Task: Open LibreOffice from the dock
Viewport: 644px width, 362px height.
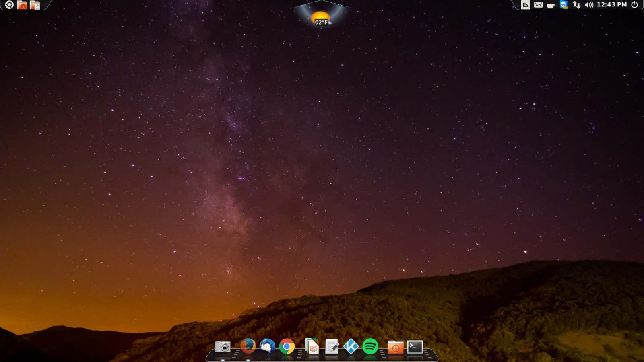Action: [312, 346]
